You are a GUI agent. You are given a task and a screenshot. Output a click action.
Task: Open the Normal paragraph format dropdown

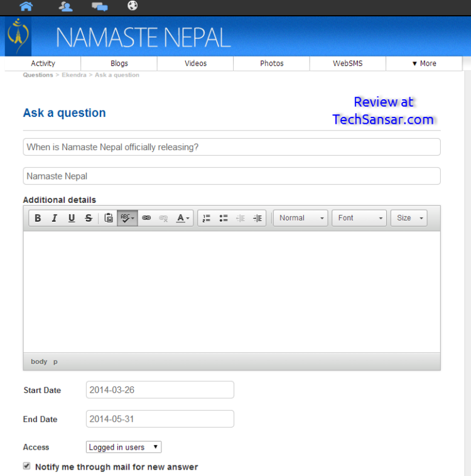(301, 218)
